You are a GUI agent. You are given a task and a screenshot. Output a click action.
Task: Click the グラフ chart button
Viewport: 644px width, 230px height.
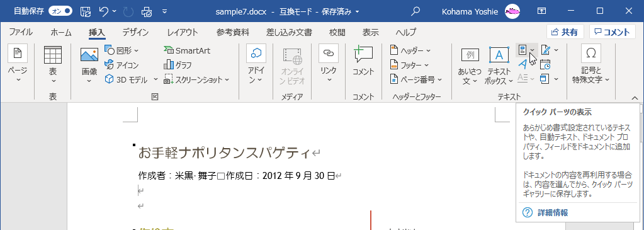click(178, 65)
